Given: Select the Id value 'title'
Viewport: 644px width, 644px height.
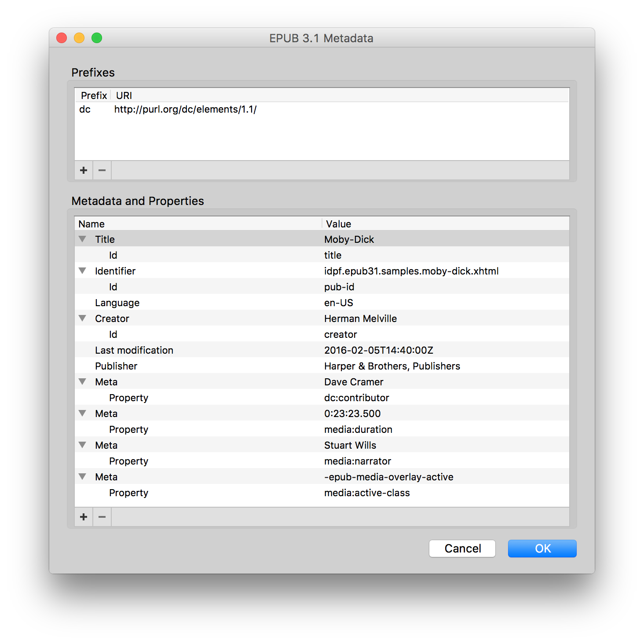Looking at the screenshot, I should click(x=333, y=255).
